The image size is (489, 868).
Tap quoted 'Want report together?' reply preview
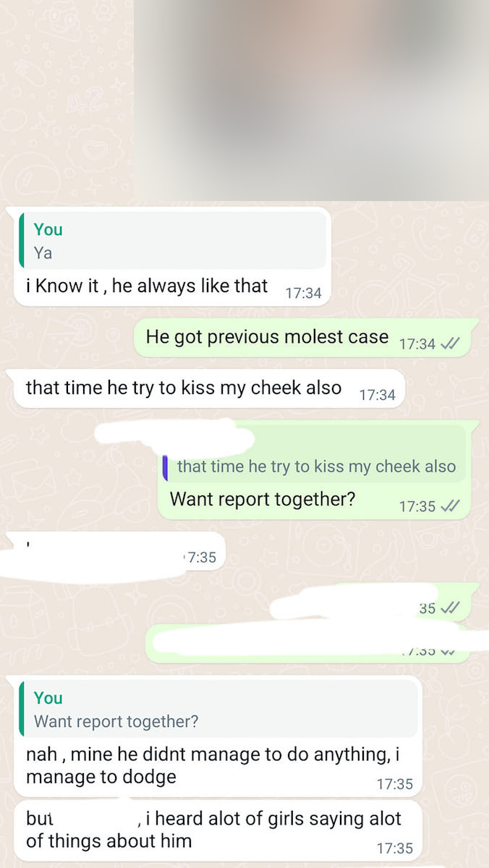click(x=218, y=709)
